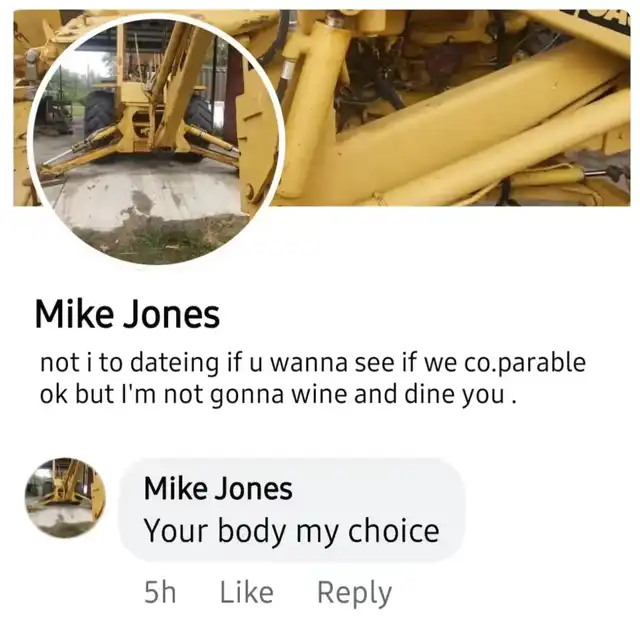This screenshot has width=640, height=640.
Task: Click the Mike Jones profile name heading
Action: (127, 315)
